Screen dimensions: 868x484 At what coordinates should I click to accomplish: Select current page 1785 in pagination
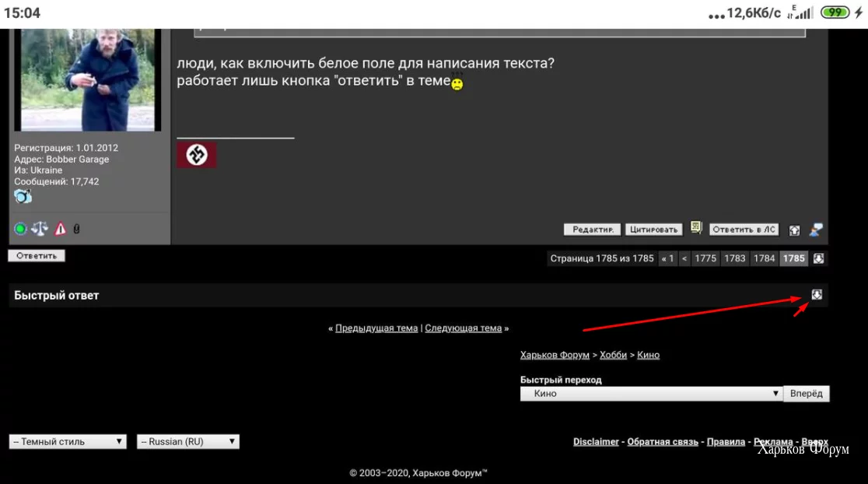click(794, 258)
